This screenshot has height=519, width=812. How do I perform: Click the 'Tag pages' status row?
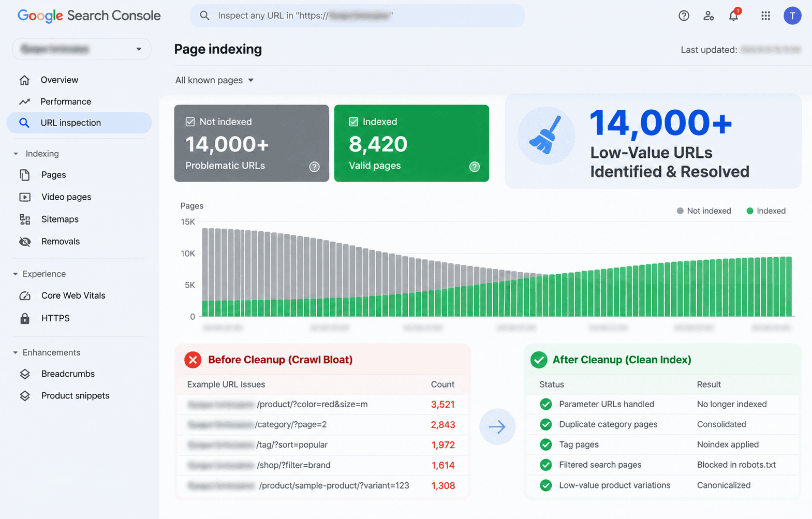tap(662, 444)
